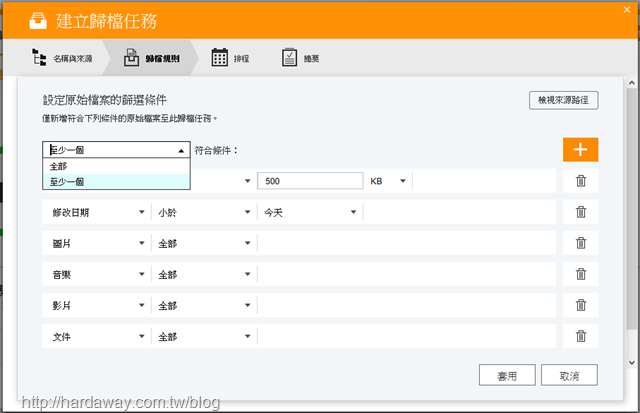Viewport: 640px width, 413px height.
Task: Open the 名稱與來源 wizard step
Action: [x=62, y=58]
